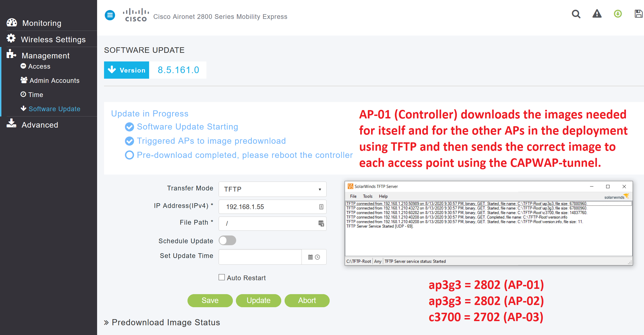The height and width of the screenshot is (335, 644).
Task: Click the search magnifier icon
Action: tap(576, 14)
